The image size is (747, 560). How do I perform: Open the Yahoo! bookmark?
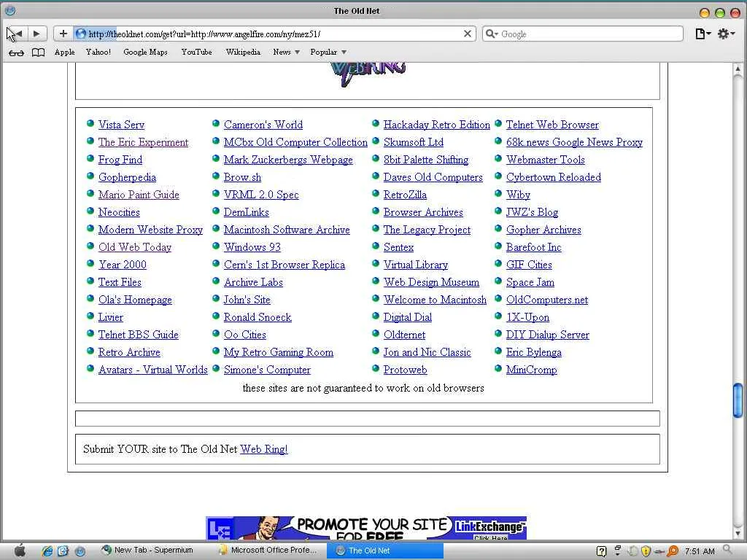coord(98,52)
